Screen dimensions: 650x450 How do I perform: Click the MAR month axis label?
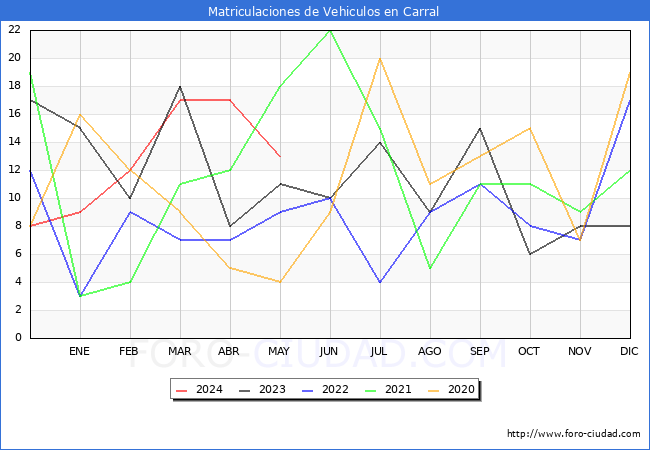point(179,351)
